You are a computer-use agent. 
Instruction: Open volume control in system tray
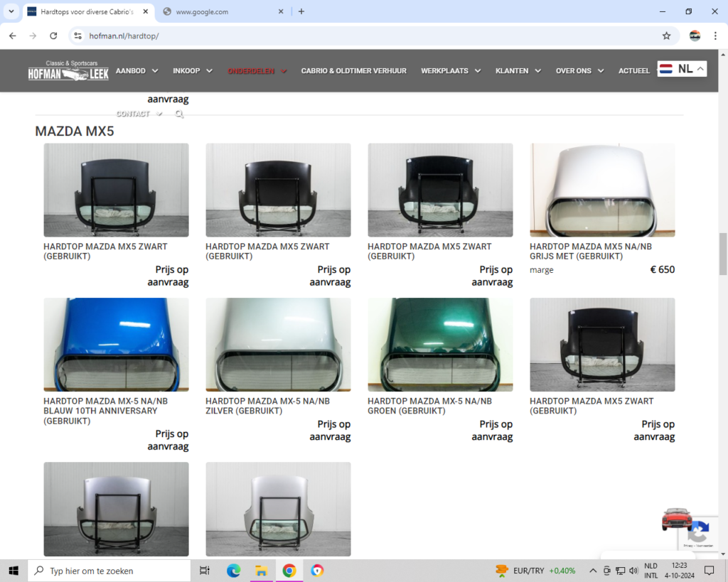[633, 571]
